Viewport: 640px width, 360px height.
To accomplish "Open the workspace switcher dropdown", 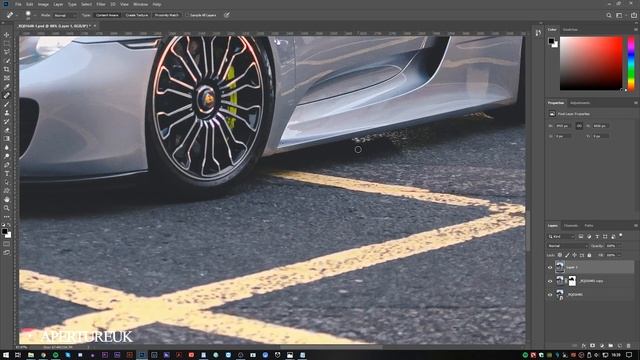I will 620,15.
